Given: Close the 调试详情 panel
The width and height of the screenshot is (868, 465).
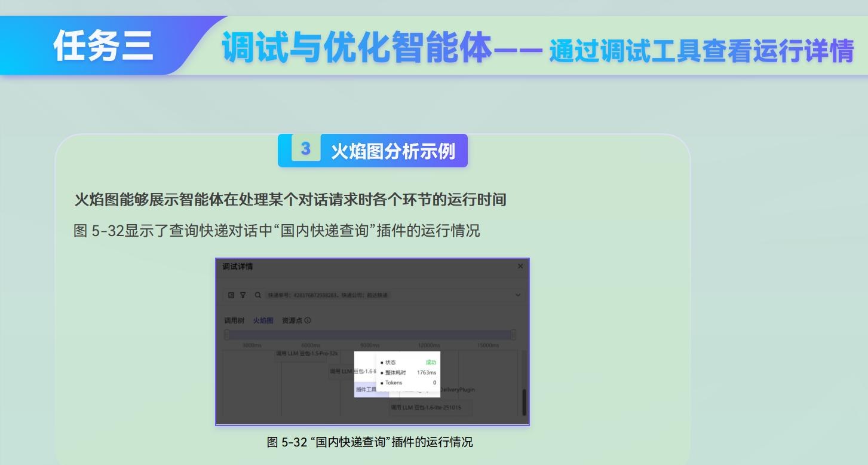Looking at the screenshot, I should pyautogui.click(x=520, y=267).
